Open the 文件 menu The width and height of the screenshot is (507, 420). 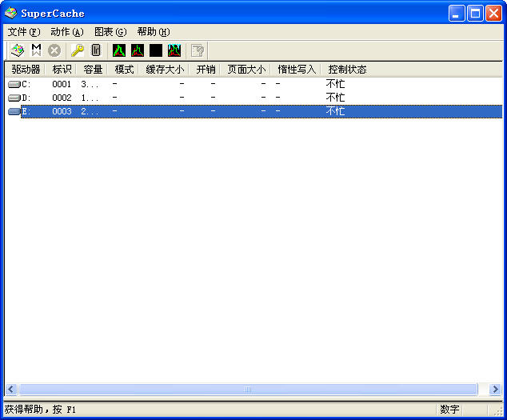[23, 32]
